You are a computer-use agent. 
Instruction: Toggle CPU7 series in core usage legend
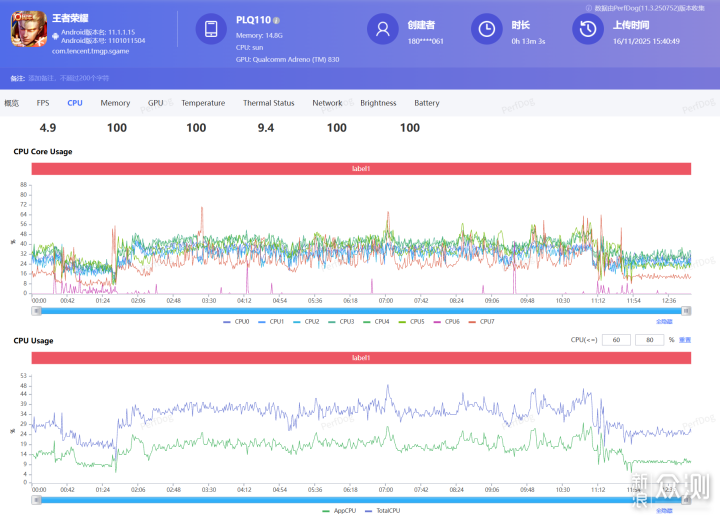482,321
